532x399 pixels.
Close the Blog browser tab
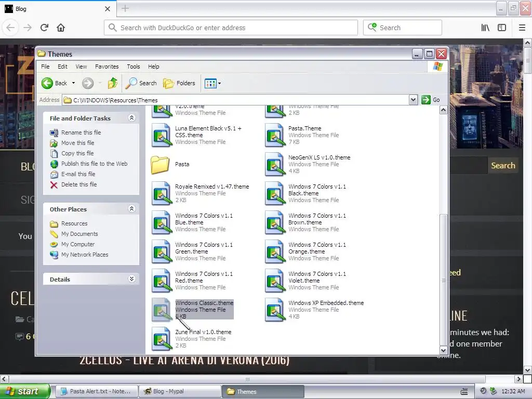(107, 9)
